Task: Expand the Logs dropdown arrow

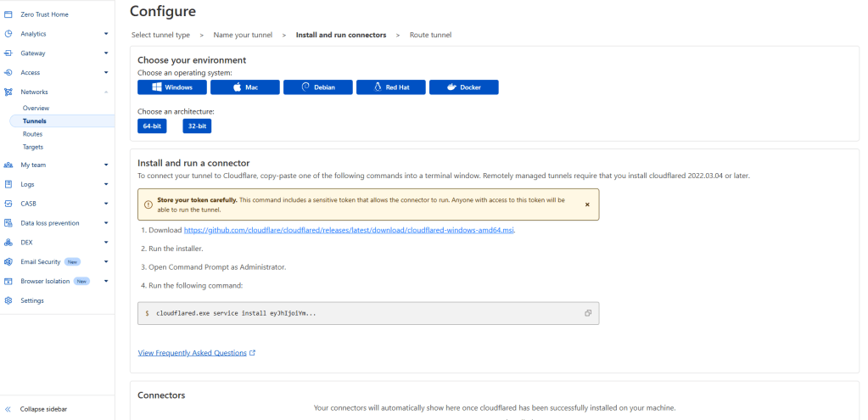Action: (x=106, y=184)
